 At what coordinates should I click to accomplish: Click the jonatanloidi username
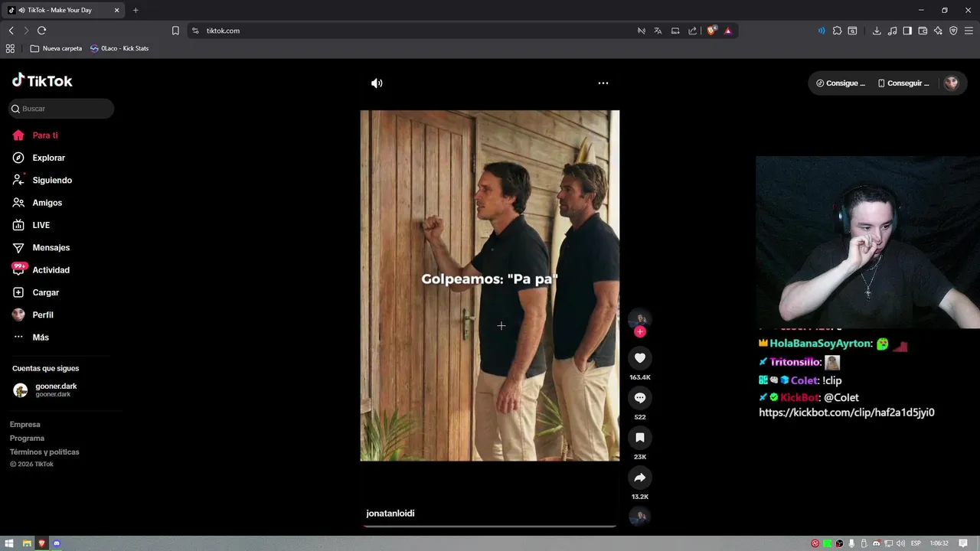point(390,514)
